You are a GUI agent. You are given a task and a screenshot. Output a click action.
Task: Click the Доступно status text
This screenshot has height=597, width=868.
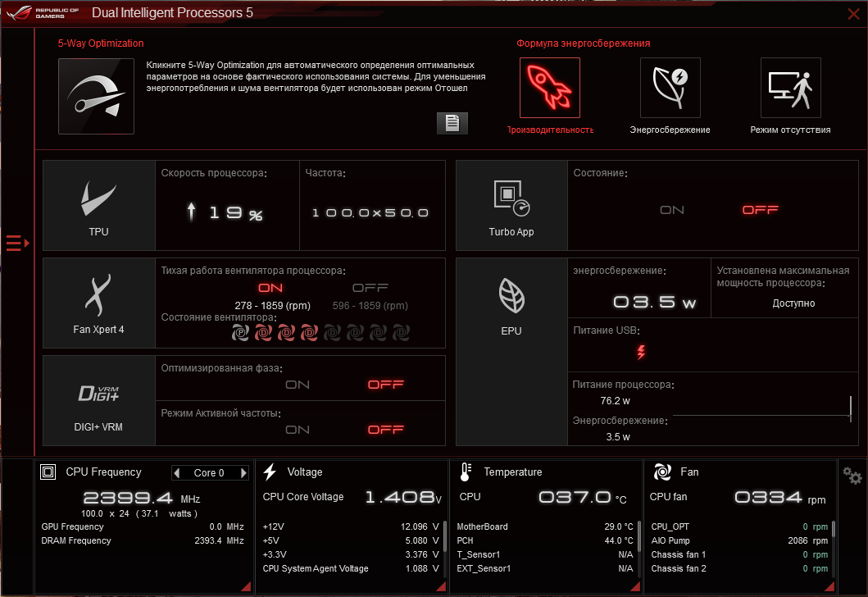(x=793, y=303)
